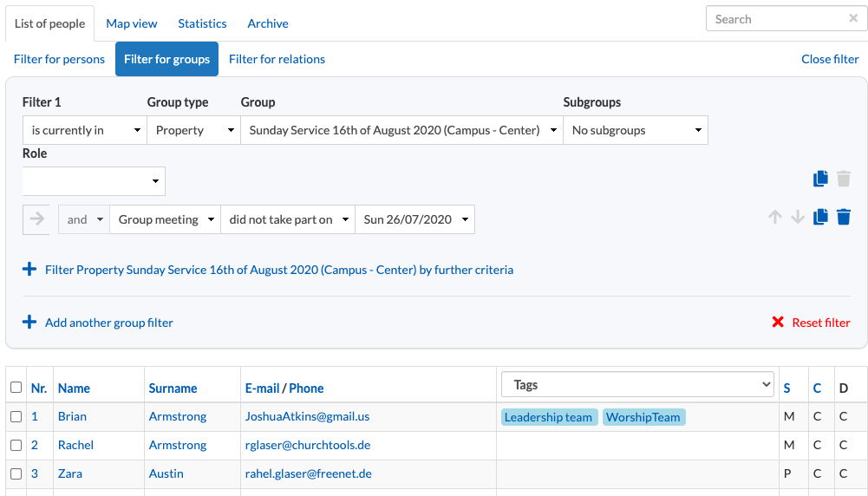
Task: Open the Sun 26/07/2020 date dropdown
Action: point(414,219)
